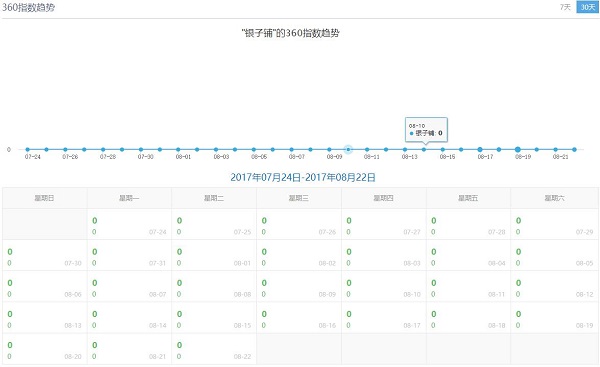Click the chart data point for 08-15
This screenshot has width=600, height=367.
coord(443,150)
